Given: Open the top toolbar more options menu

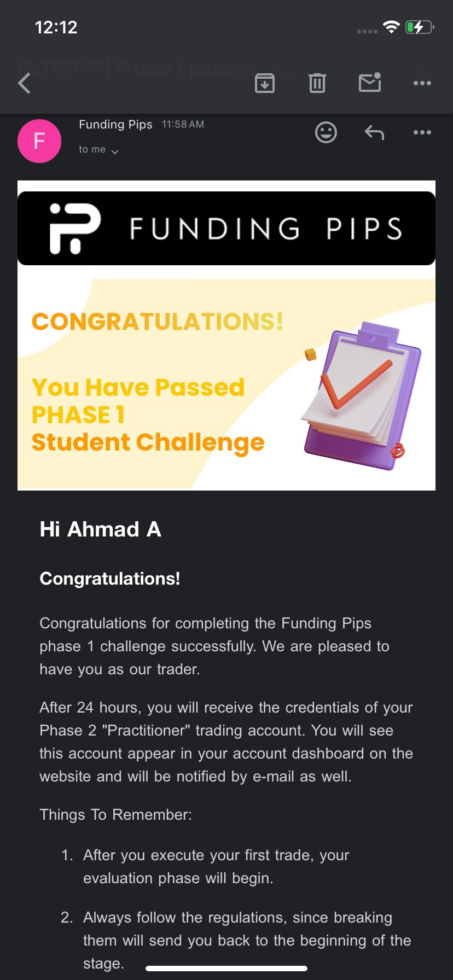Looking at the screenshot, I should click(422, 83).
